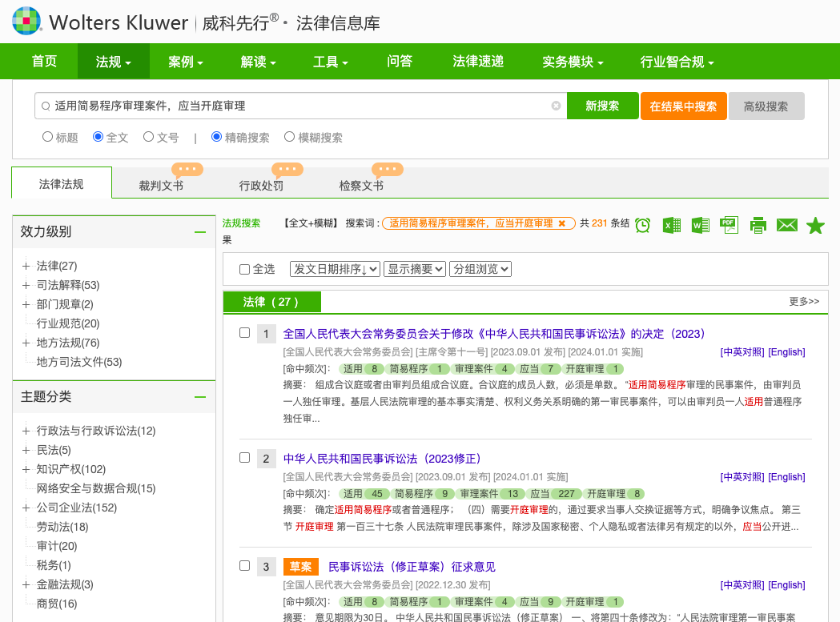Email results via the envelope icon
The height and width of the screenshot is (622, 840).
click(x=787, y=226)
